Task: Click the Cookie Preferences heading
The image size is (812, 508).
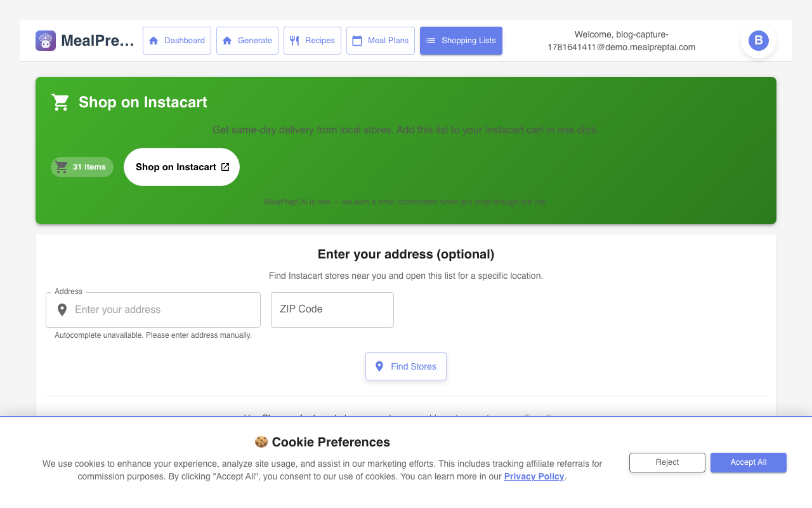Action: point(322,442)
